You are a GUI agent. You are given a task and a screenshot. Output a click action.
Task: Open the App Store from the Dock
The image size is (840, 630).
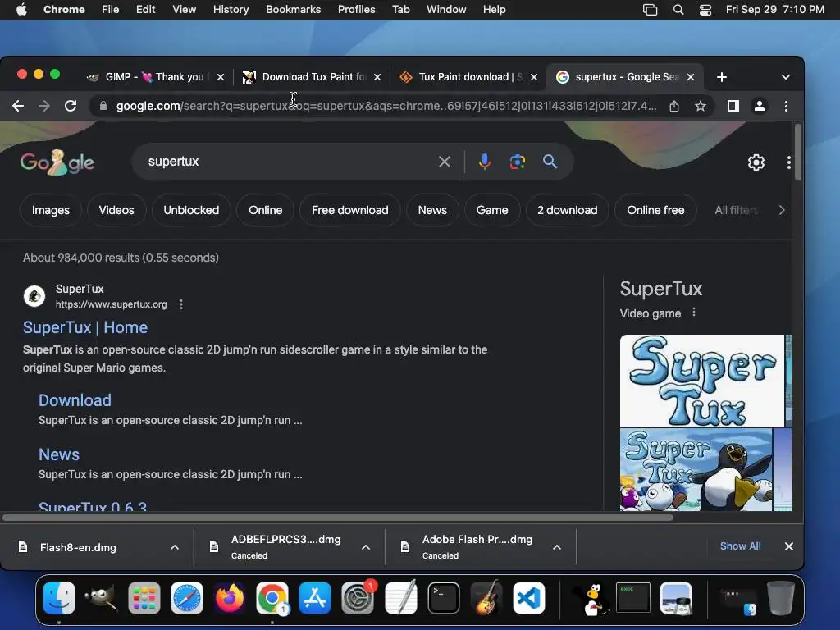pyautogui.click(x=315, y=598)
